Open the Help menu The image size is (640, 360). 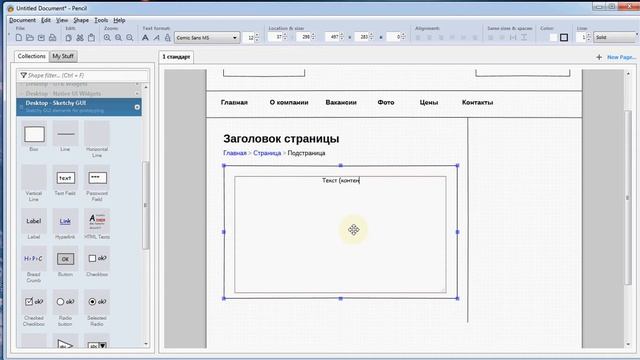(x=119, y=20)
